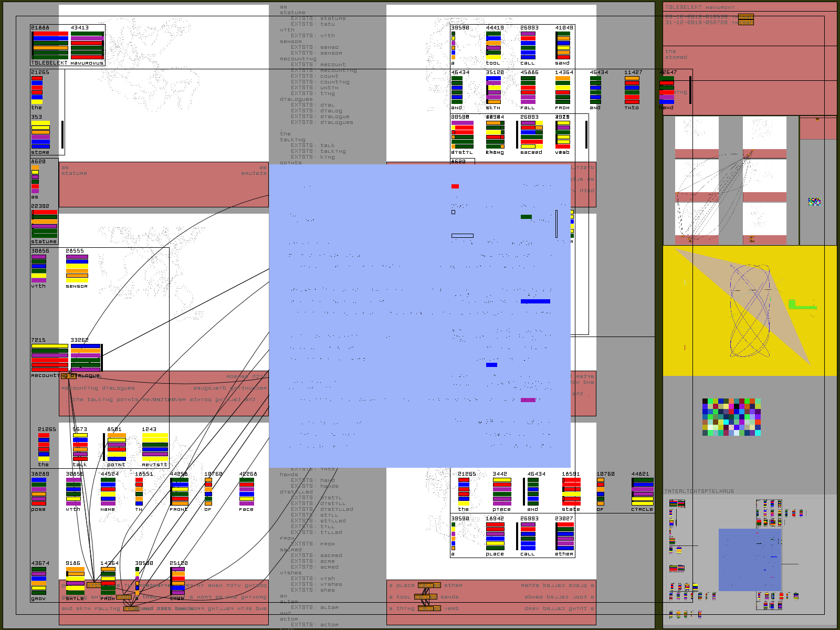Click the red bar in blue panel
840x630 pixels.
[455, 186]
